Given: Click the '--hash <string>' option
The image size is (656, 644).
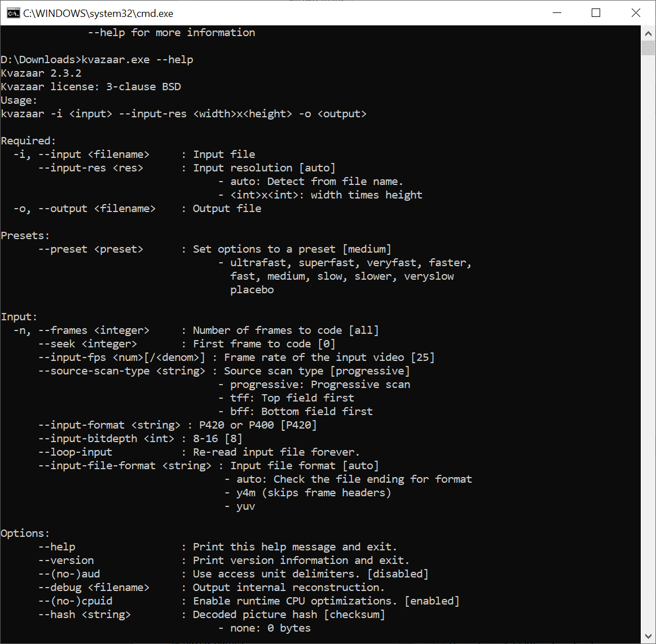Looking at the screenshot, I should [85, 614].
